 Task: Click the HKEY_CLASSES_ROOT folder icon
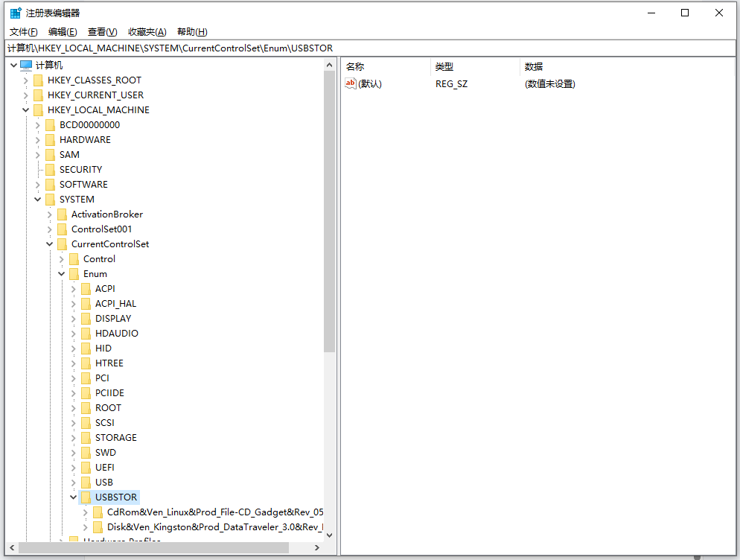point(38,80)
